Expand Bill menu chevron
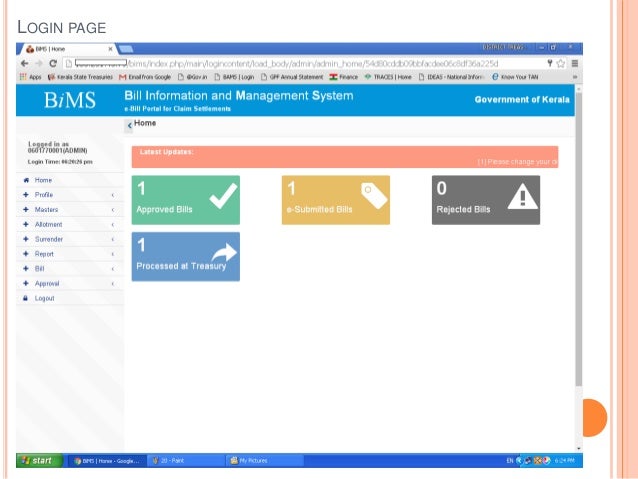The height and width of the screenshot is (479, 638). [x=113, y=269]
